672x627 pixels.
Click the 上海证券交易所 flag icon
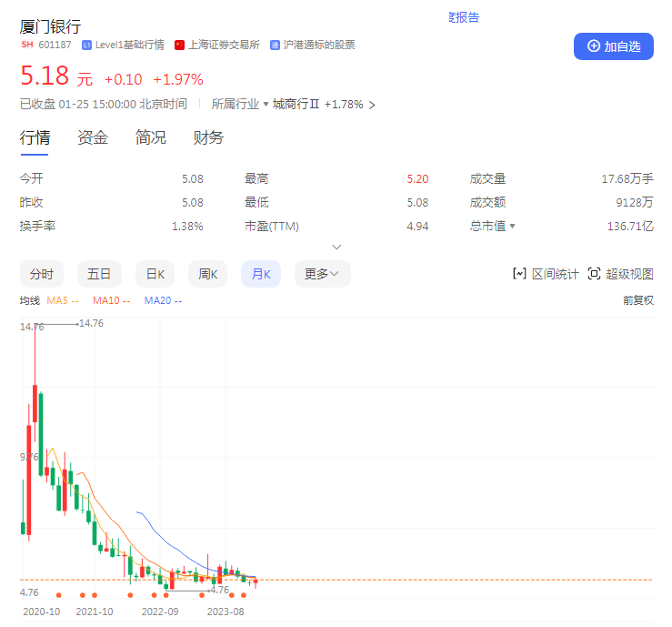[x=179, y=45]
